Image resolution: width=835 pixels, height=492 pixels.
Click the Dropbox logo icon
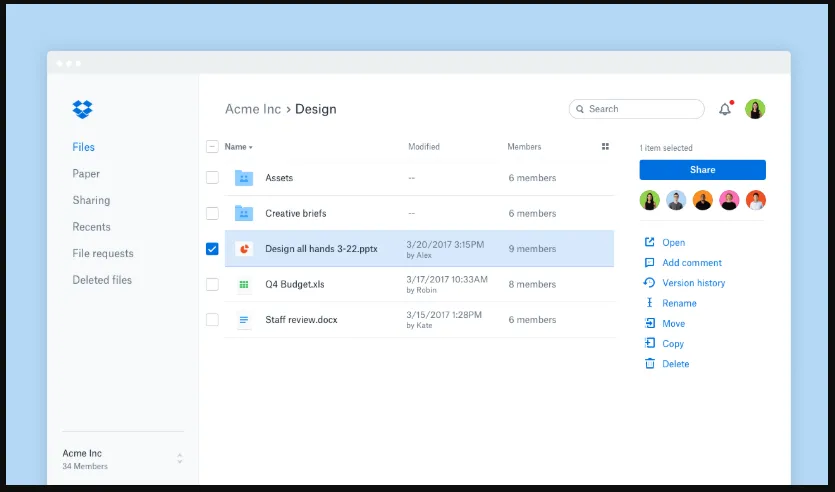pyautogui.click(x=83, y=109)
